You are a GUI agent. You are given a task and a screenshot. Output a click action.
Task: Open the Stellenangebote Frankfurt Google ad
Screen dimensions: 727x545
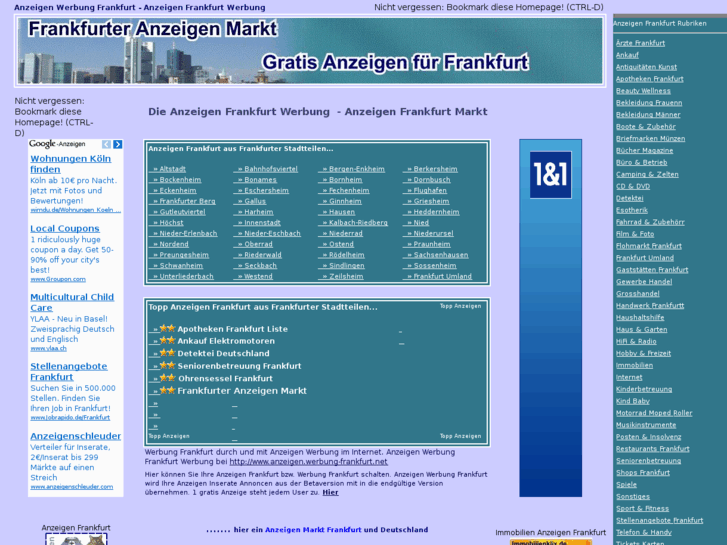click(x=69, y=372)
